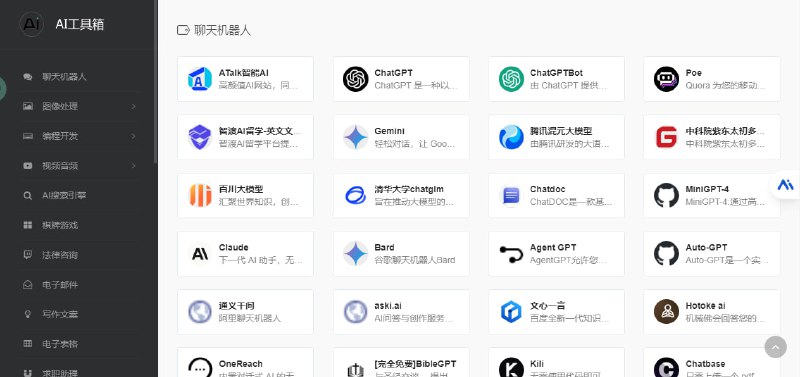
Task: Expand the 编程开发 sidebar chevron
Action: [x=134, y=136]
